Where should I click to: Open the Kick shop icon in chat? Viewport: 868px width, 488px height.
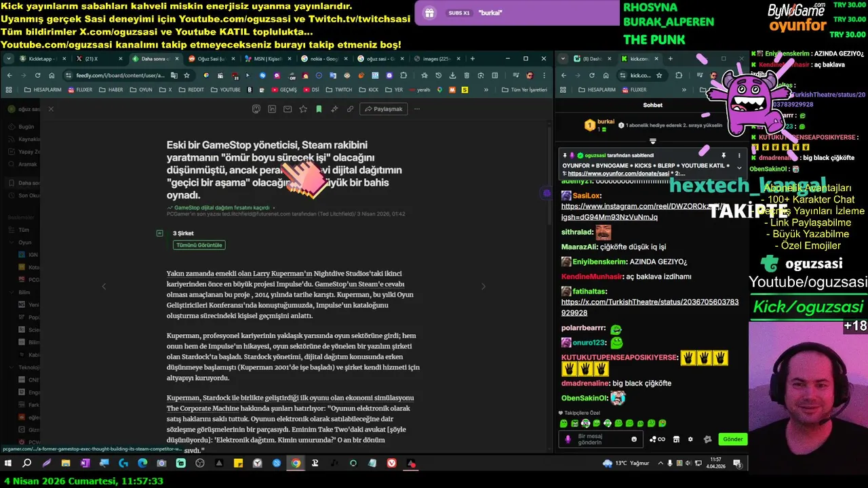click(x=676, y=439)
